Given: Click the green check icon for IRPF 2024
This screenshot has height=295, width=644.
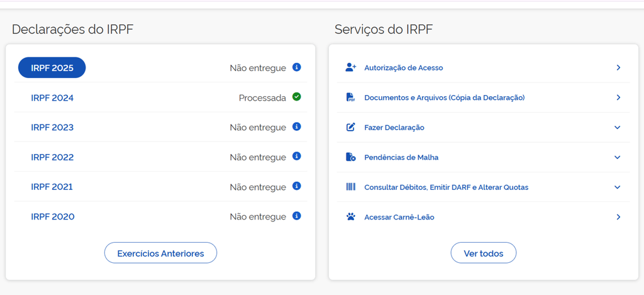Looking at the screenshot, I should click(297, 97).
